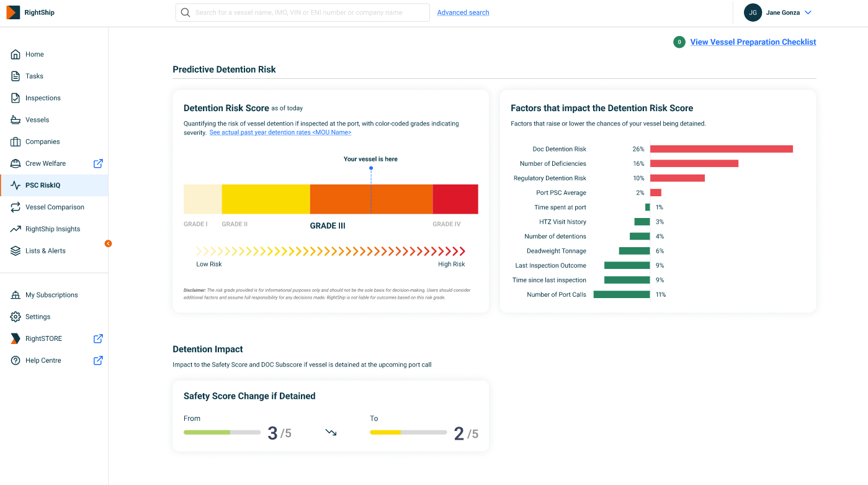
Task: Click the 'High Risk' label
Action: 452,264
